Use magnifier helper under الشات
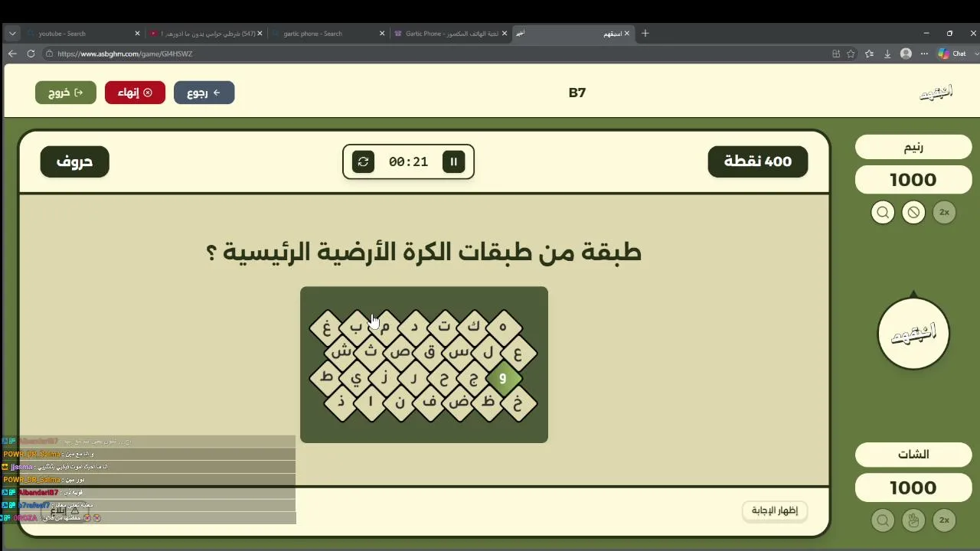Image resolution: width=980 pixels, height=551 pixels. [x=883, y=520]
